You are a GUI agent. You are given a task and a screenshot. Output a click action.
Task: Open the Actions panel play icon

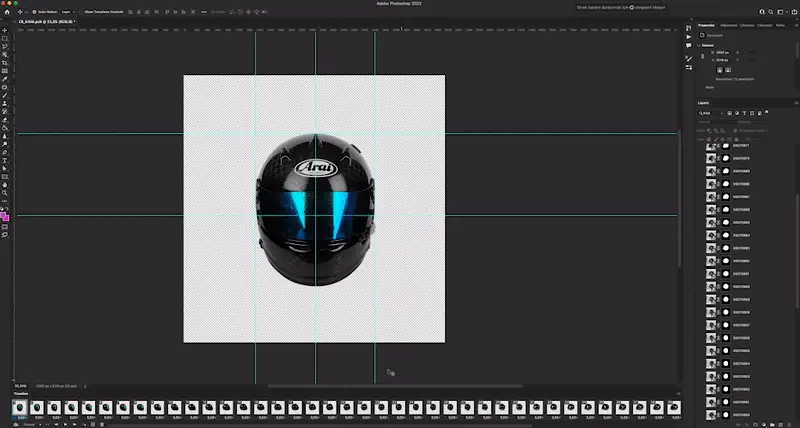688,37
